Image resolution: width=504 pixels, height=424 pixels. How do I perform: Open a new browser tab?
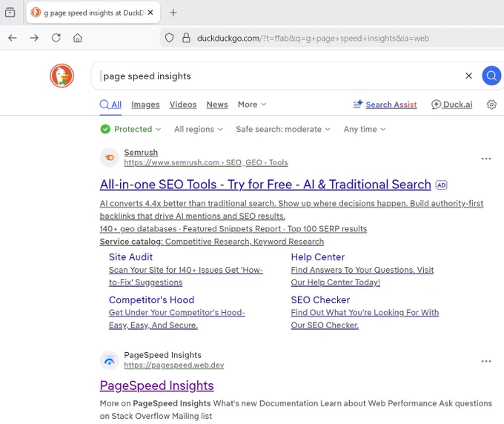pos(173,13)
